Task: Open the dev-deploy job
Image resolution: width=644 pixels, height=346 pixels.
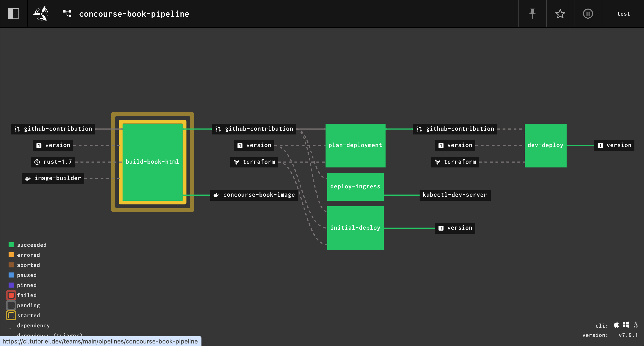Action: pos(545,145)
